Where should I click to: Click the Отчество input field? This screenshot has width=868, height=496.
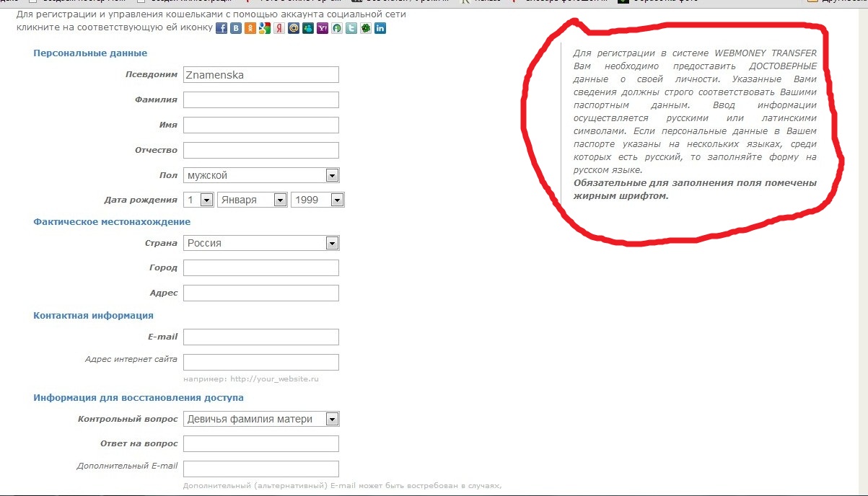tap(261, 150)
